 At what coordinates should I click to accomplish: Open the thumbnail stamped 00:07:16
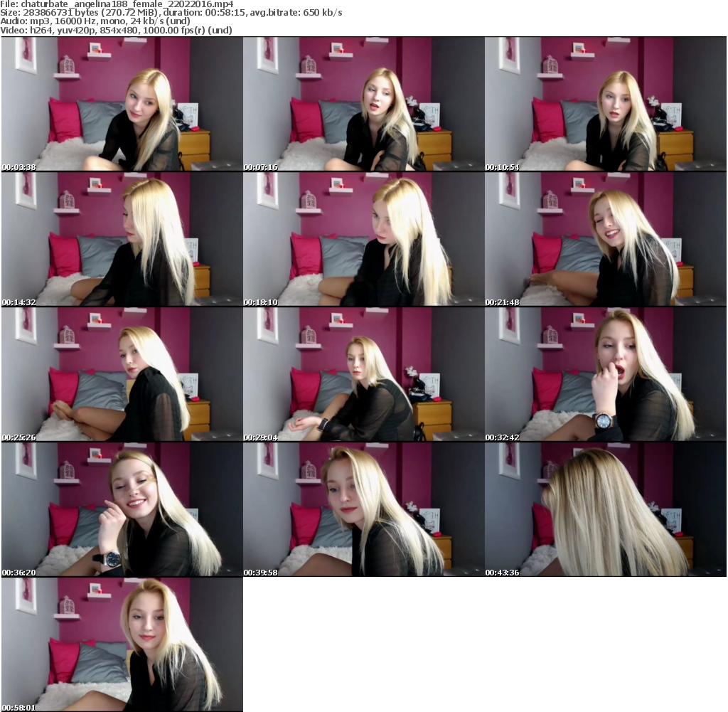coord(363,104)
